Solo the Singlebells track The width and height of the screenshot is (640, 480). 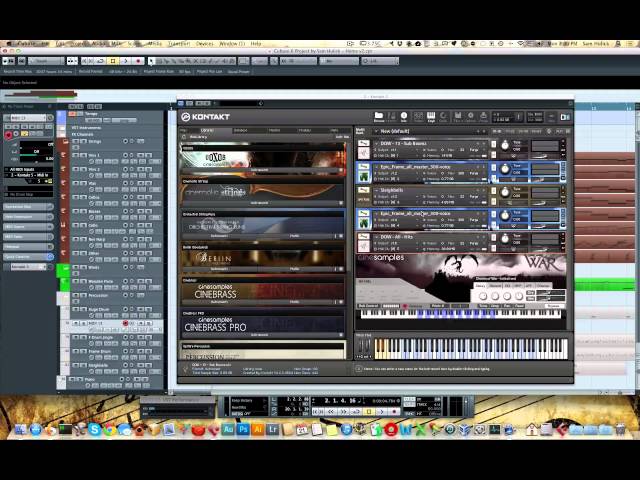pos(83,365)
